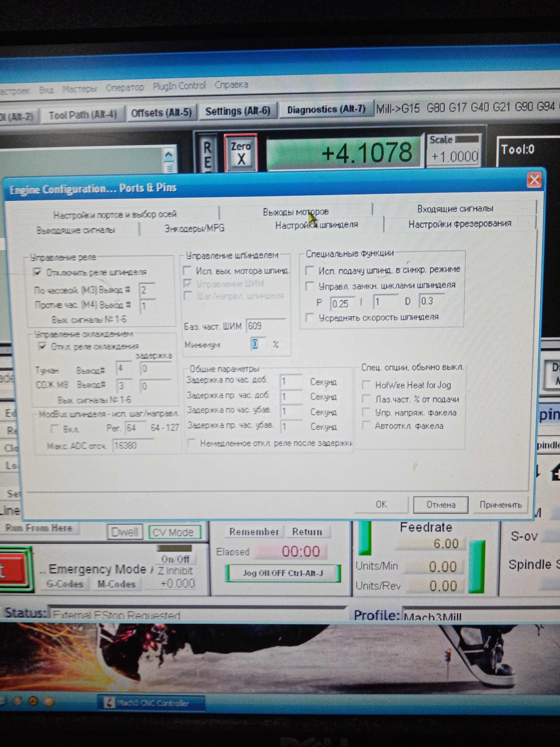Click the 'Баз. част. ШИМ' input field
Viewport: 560px width, 747px height.
266,326
